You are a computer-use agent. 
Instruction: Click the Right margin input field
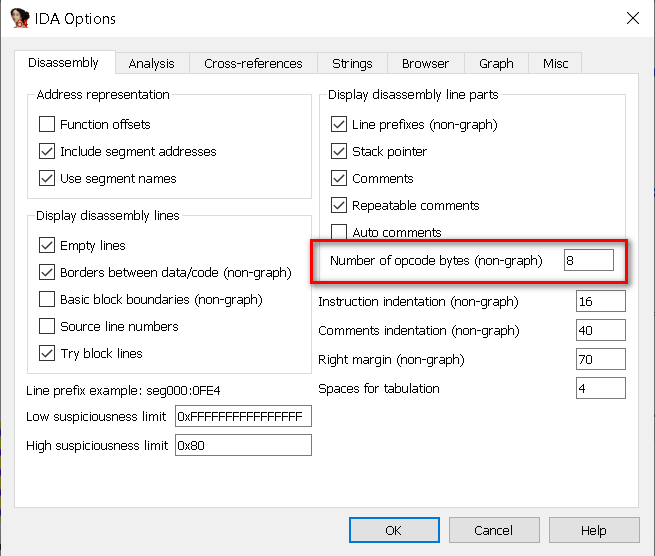[x=600, y=360]
